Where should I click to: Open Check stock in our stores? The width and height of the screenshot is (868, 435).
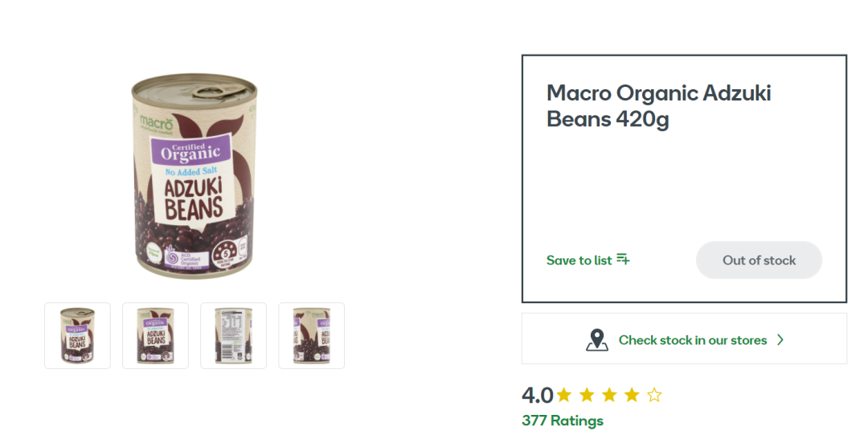click(692, 340)
